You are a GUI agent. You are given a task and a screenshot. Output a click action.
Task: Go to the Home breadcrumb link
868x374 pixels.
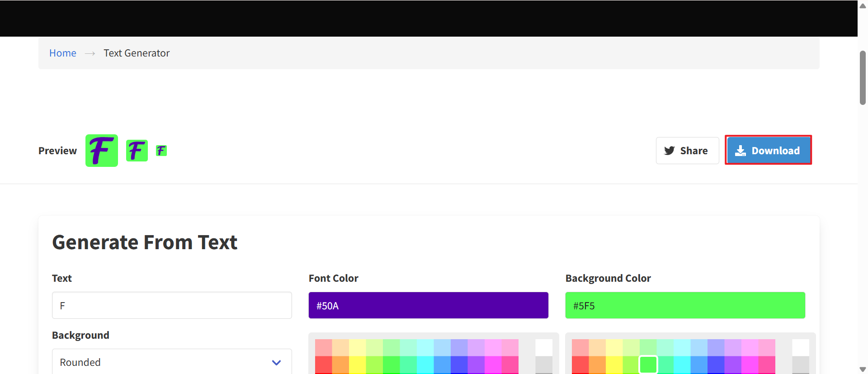[x=63, y=53]
